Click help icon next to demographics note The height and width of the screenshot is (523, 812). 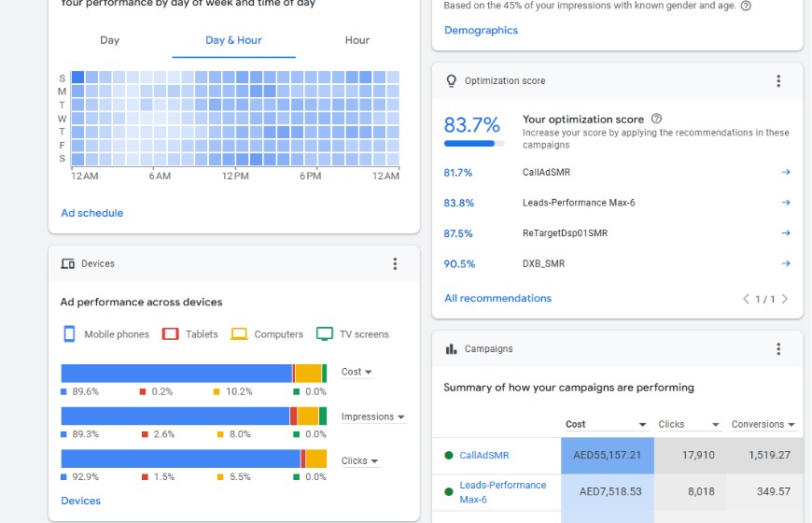(746, 6)
